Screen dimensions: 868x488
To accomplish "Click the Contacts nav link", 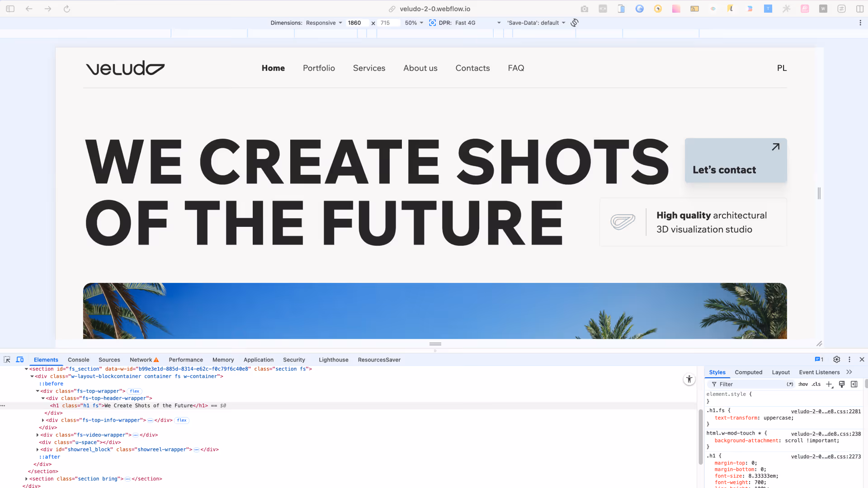I will click(x=472, y=68).
